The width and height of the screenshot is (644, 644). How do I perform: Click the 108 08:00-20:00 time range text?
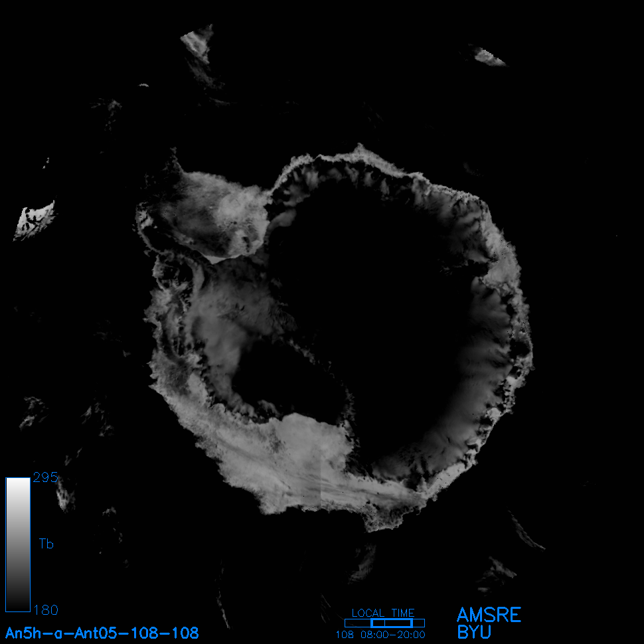pyautogui.click(x=380, y=635)
